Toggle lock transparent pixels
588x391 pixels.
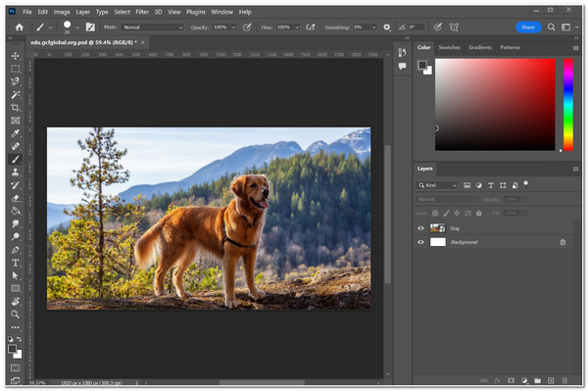(435, 213)
